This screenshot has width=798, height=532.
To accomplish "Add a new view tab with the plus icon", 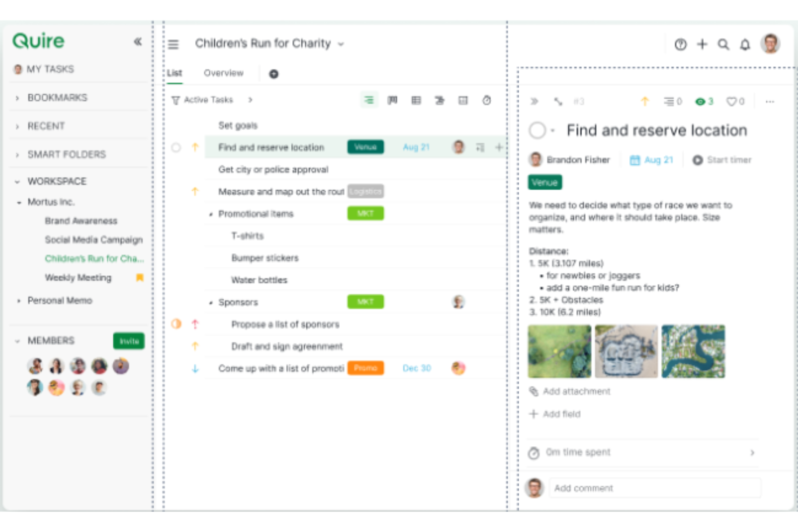I will pyautogui.click(x=274, y=74).
